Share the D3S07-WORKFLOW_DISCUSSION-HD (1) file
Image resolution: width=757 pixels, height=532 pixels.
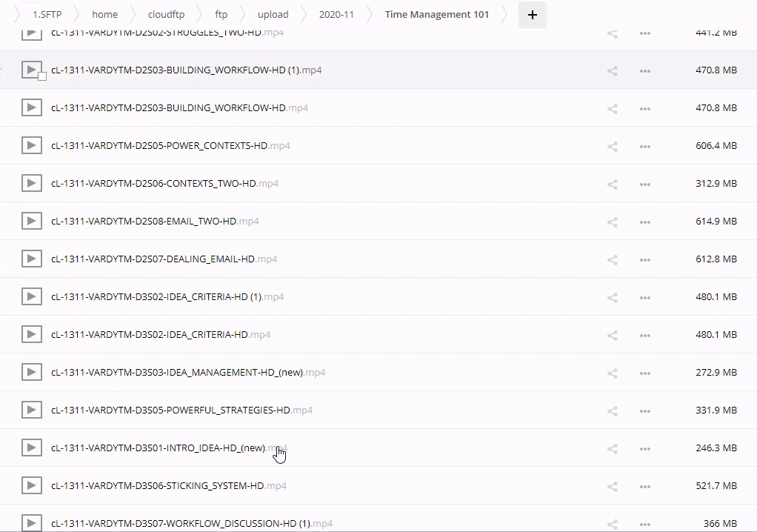click(x=612, y=524)
